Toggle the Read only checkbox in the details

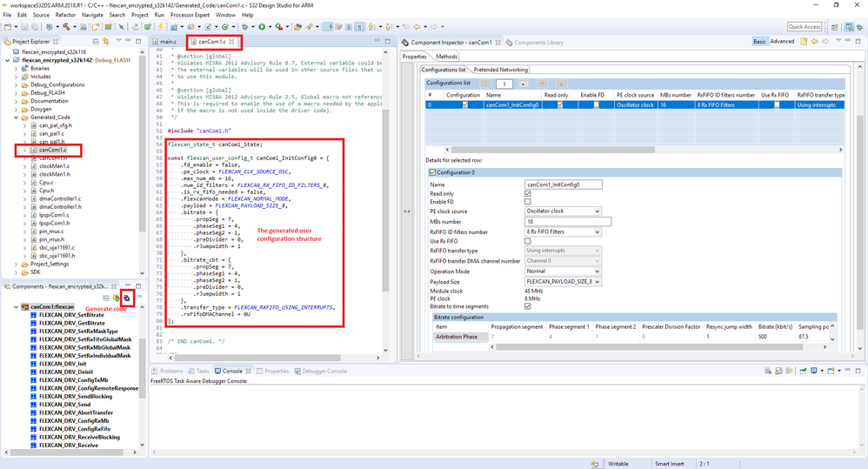[x=528, y=194]
